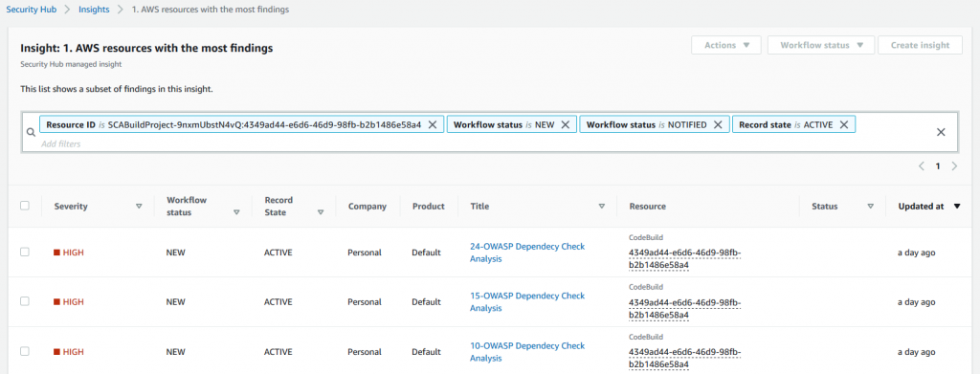Screen dimensions: 980x374
Task: Go to Security Hub breadcrumb
Action: click(x=32, y=10)
